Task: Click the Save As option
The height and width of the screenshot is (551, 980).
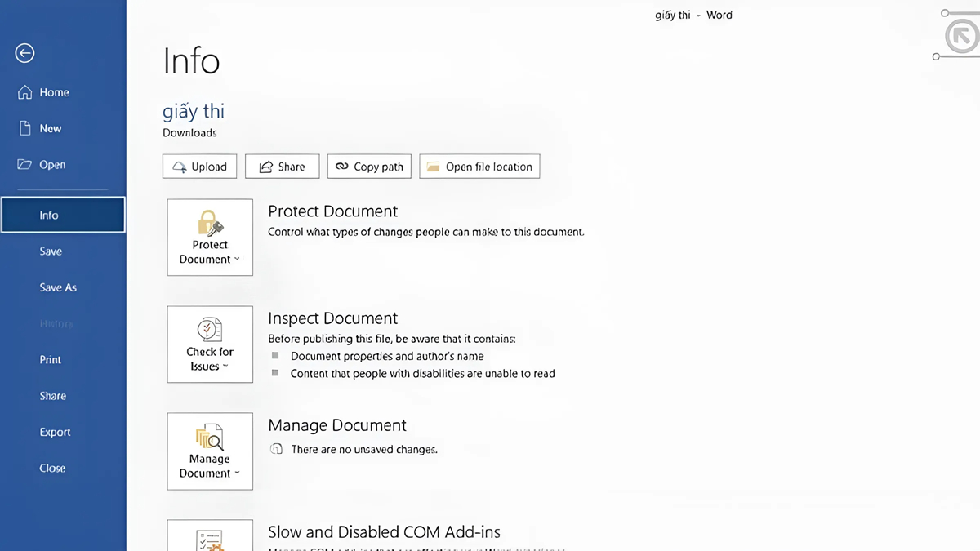Action: tap(58, 287)
